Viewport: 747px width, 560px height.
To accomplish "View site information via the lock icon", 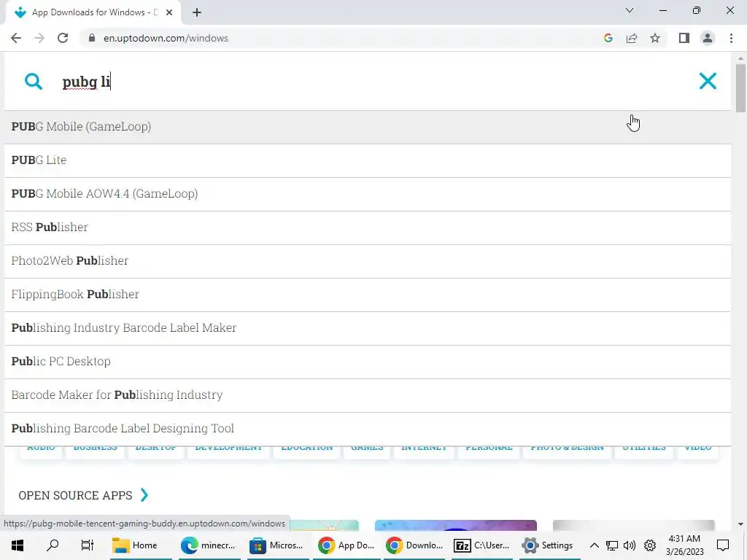I will click(x=92, y=38).
